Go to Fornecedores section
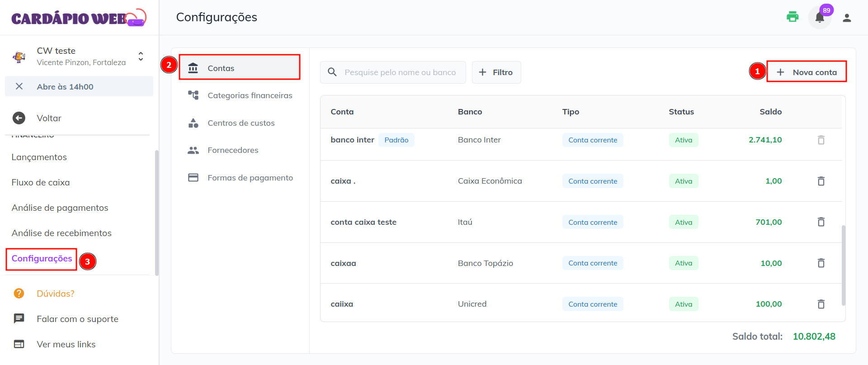The height and width of the screenshot is (365, 868). pyautogui.click(x=233, y=150)
